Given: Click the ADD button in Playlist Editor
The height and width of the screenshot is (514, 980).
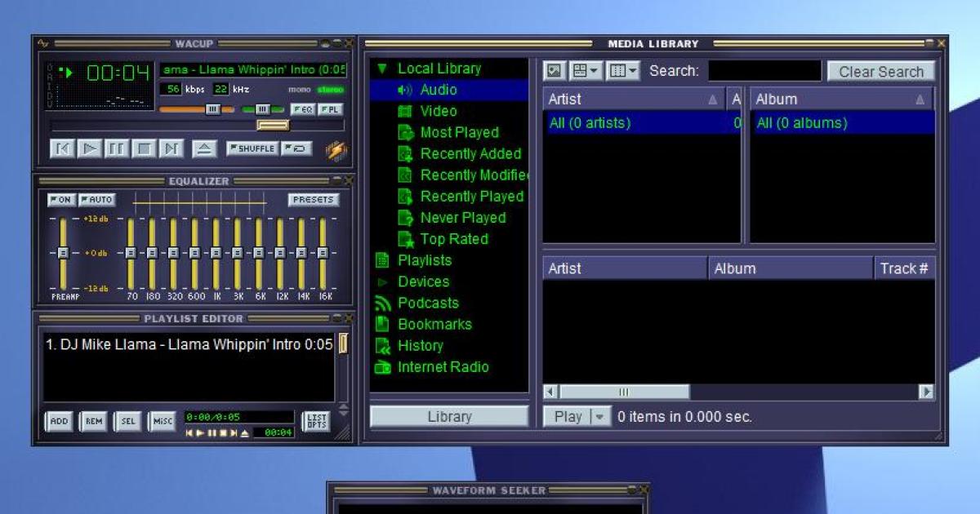Looking at the screenshot, I should click(58, 420).
